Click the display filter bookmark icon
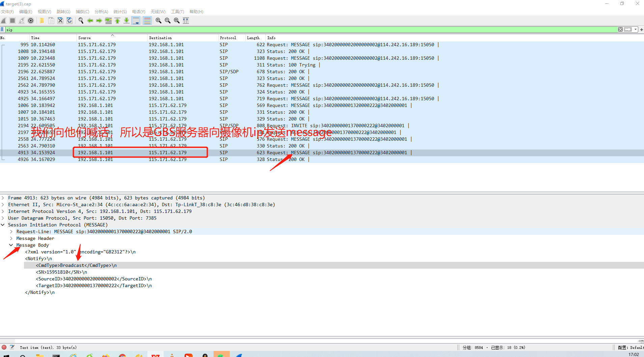644x357 pixels. tap(3, 30)
